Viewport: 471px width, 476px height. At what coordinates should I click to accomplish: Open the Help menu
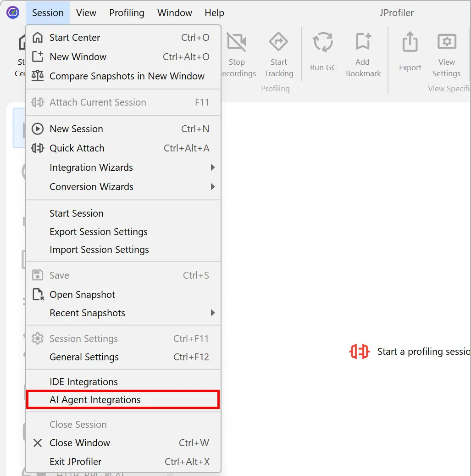pos(215,13)
